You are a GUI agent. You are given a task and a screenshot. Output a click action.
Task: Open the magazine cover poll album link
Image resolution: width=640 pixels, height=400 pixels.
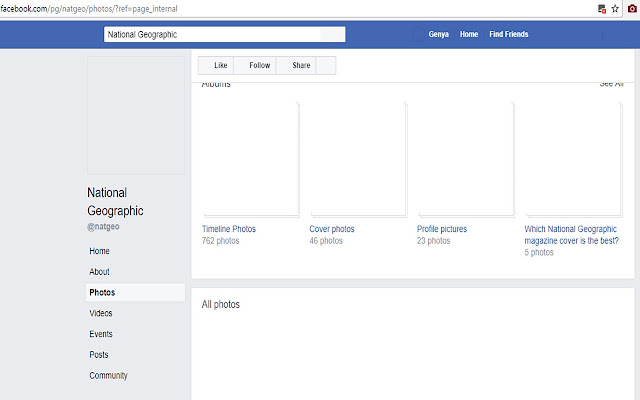(x=571, y=235)
